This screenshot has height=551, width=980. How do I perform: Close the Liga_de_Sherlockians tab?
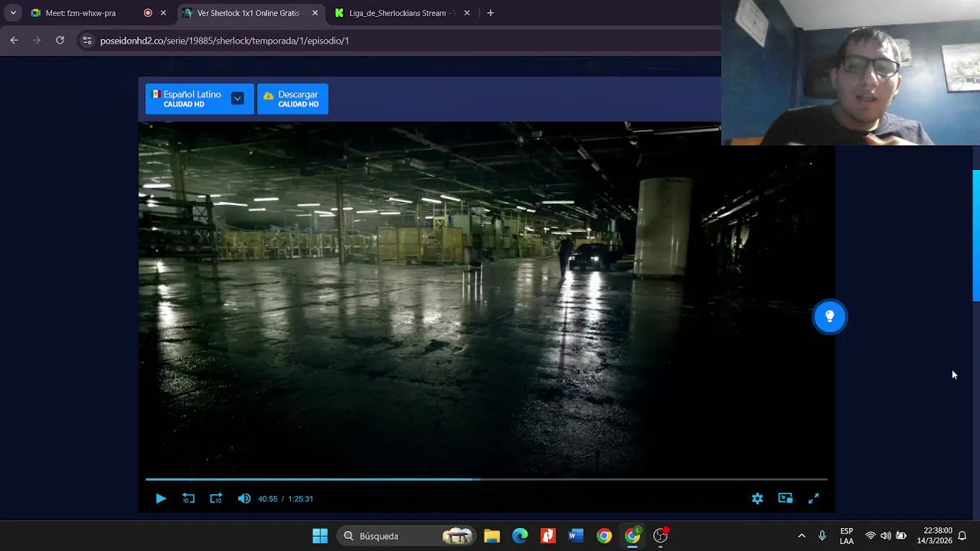[467, 13]
